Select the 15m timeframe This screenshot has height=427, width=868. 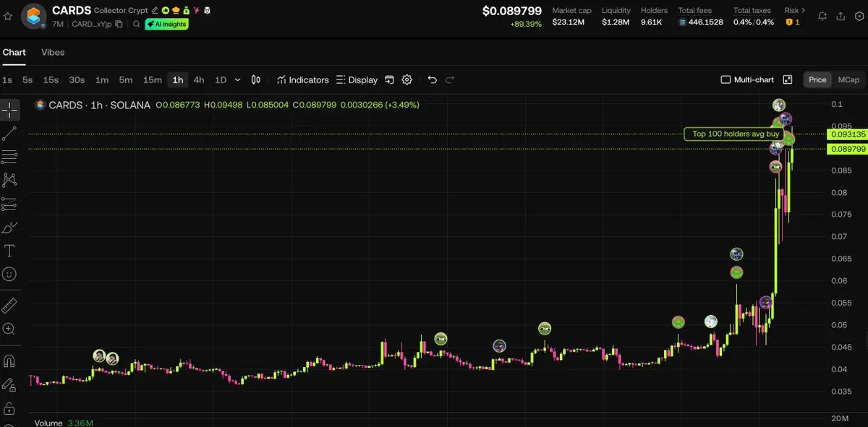(153, 79)
